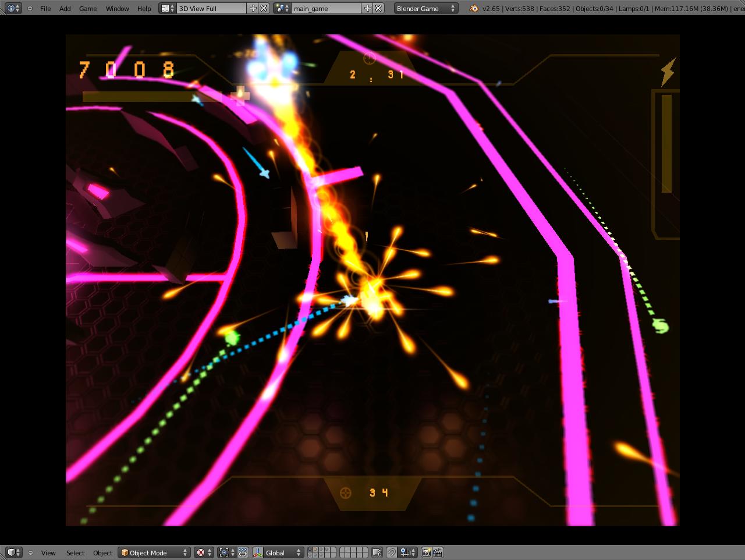Open the View menu in 3D header

pos(48,552)
